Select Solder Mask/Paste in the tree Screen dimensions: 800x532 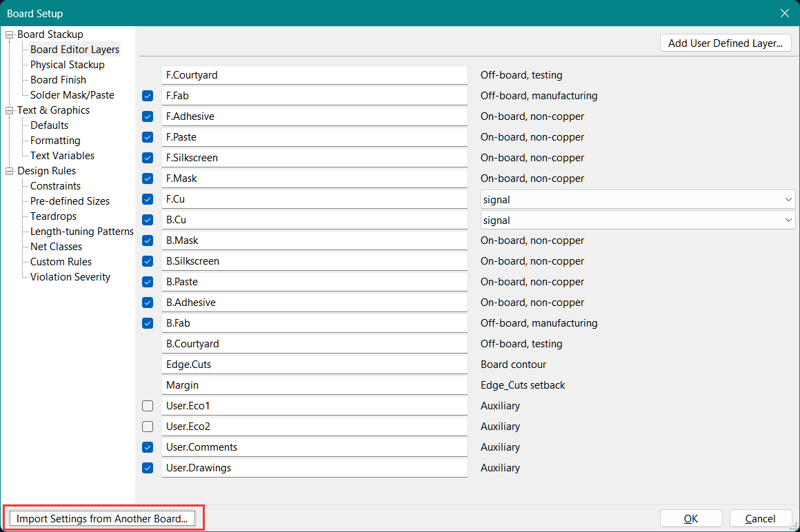72,95
